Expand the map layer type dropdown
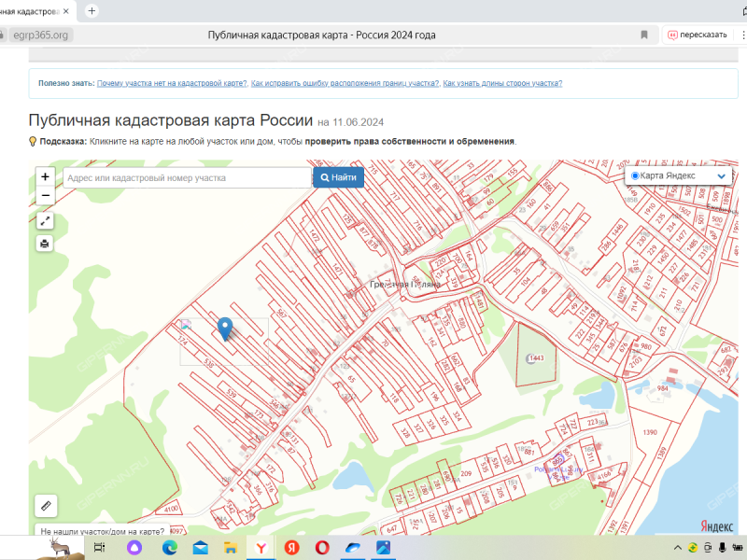The image size is (747, 560). [x=721, y=175]
